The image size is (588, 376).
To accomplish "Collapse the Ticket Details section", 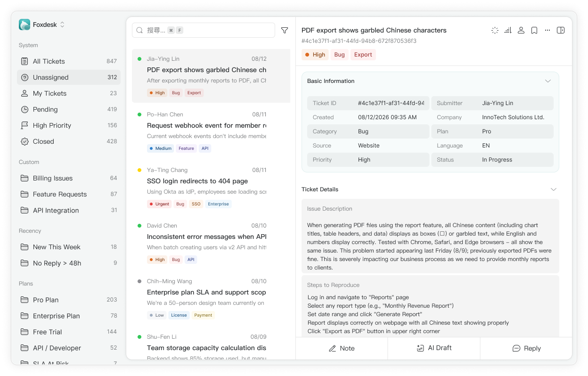I will coord(554,189).
